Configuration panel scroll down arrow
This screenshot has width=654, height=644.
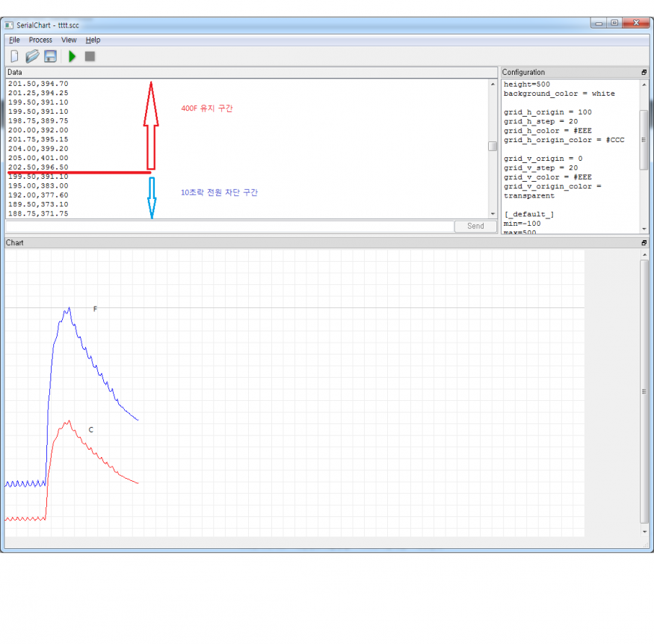coord(644,229)
